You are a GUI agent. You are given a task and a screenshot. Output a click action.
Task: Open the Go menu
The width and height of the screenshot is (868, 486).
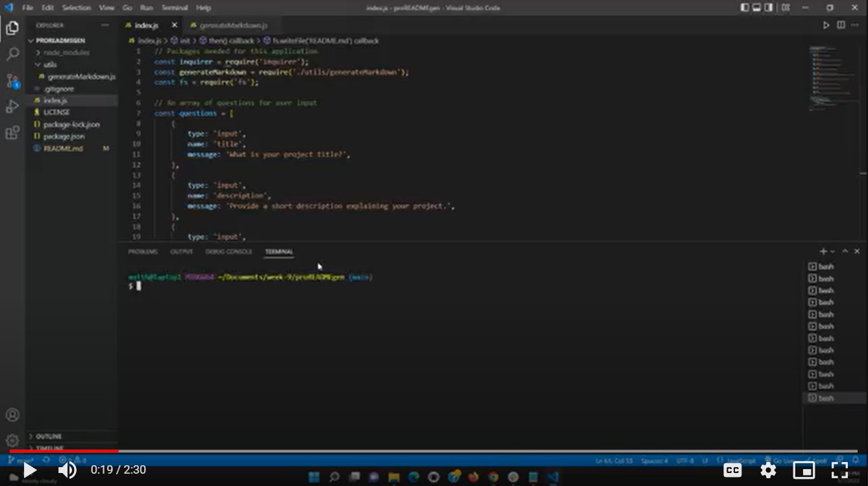pyautogui.click(x=127, y=8)
